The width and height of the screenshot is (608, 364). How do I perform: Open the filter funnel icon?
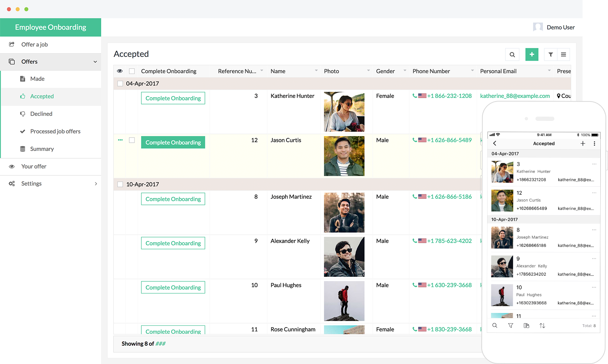[550, 55]
